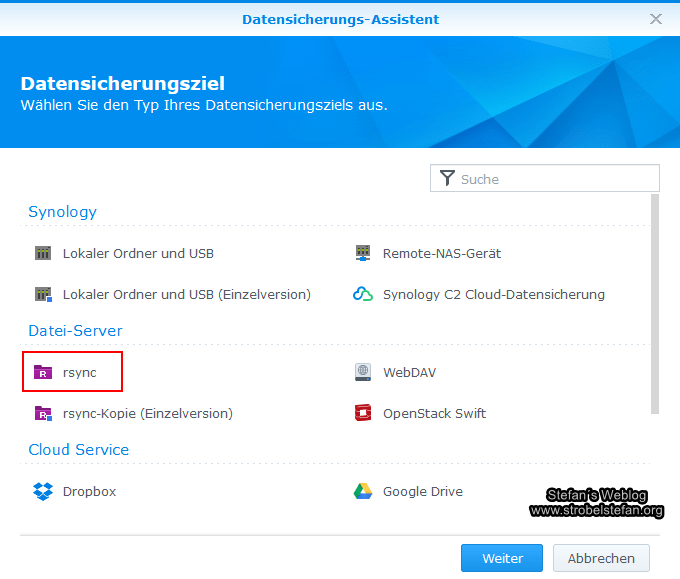Click the 'Datei-Server' section heading
The width and height of the screenshot is (680, 579).
[x=75, y=331]
